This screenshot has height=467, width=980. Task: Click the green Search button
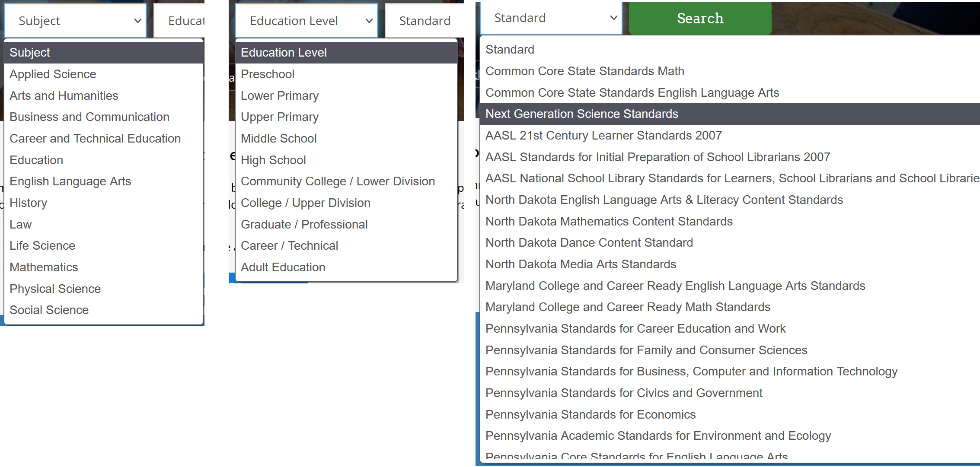tap(700, 18)
